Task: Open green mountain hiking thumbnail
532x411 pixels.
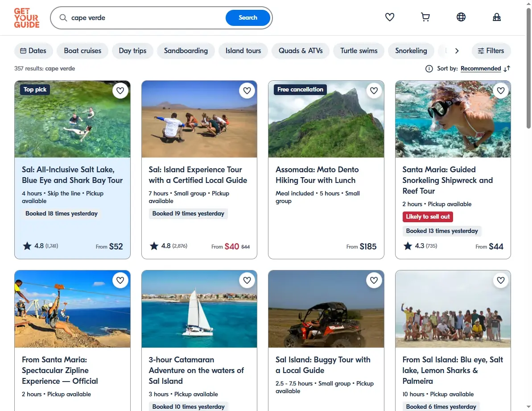Action: (x=326, y=119)
